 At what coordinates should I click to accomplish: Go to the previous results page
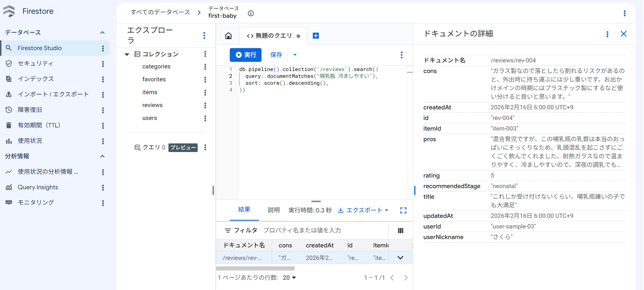pyautogui.click(x=392, y=278)
